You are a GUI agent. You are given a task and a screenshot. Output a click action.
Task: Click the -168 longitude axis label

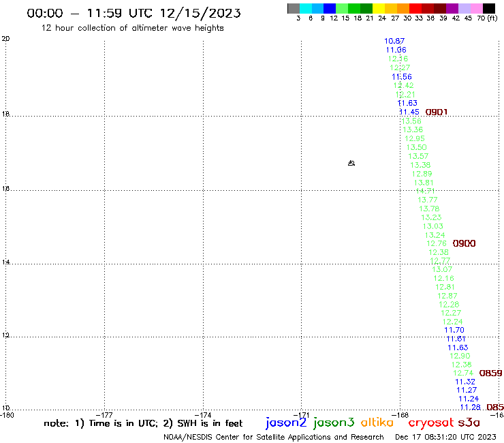tap(400, 415)
